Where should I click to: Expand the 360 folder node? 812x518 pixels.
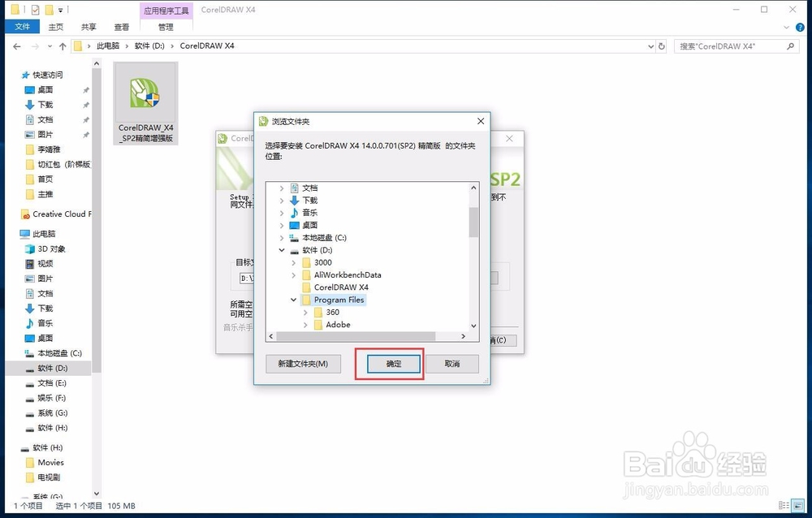click(x=305, y=313)
